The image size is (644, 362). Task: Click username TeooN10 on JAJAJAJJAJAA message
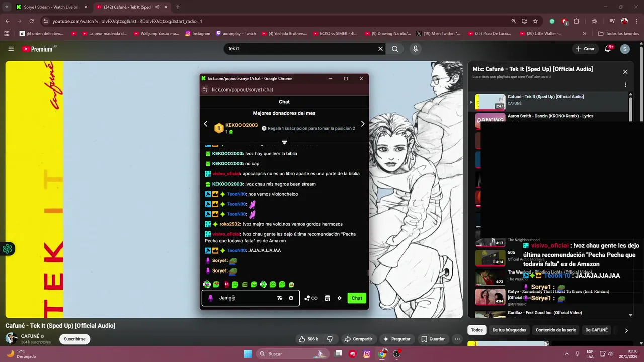point(236,250)
